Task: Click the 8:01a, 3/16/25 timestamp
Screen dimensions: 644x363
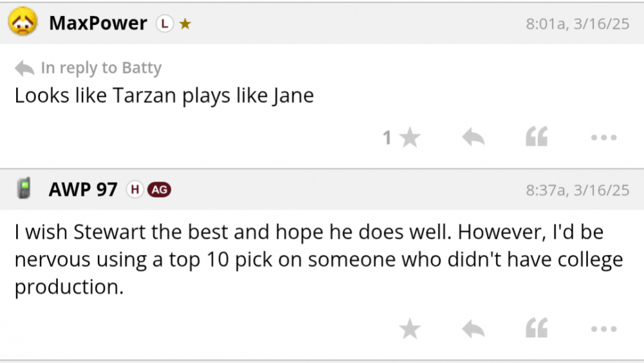Action: (577, 24)
